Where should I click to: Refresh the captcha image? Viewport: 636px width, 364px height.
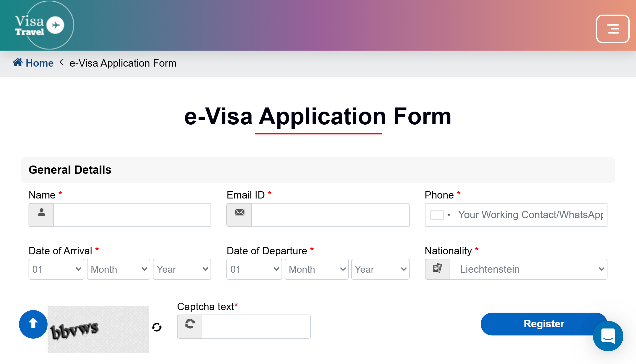coord(157,327)
